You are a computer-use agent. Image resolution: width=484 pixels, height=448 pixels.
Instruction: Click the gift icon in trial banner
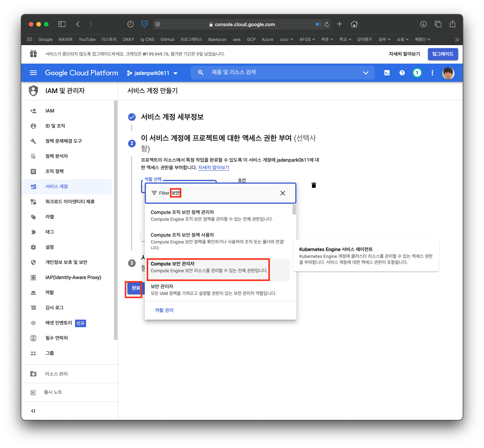point(33,54)
